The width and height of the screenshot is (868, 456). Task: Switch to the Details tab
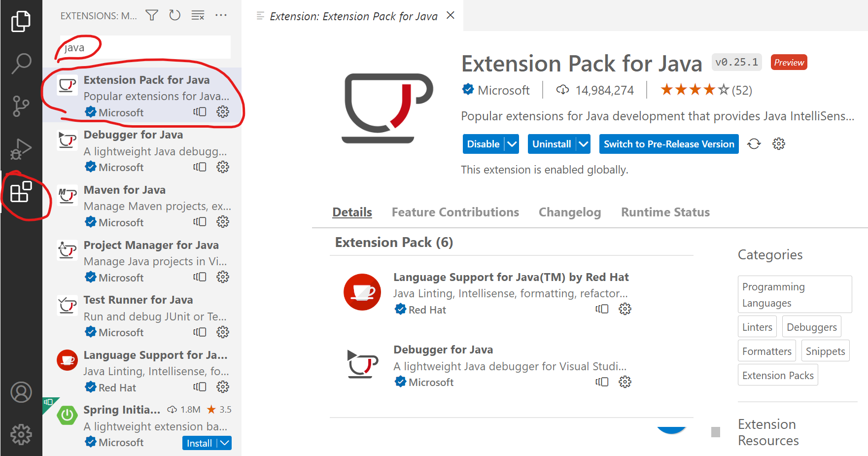tap(352, 212)
